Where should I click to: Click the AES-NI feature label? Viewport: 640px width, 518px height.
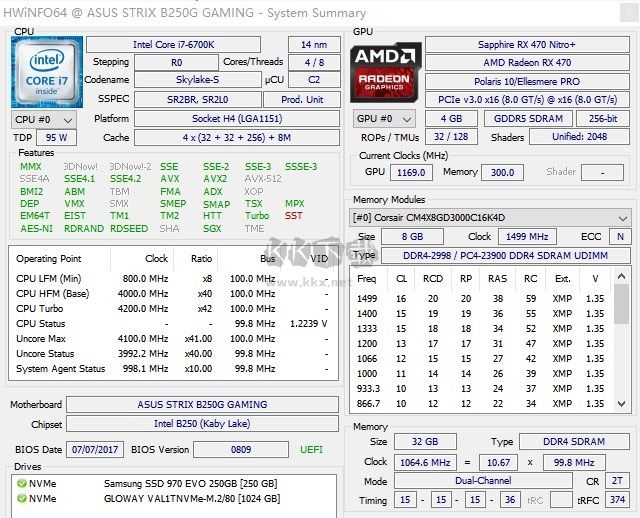[36, 229]
